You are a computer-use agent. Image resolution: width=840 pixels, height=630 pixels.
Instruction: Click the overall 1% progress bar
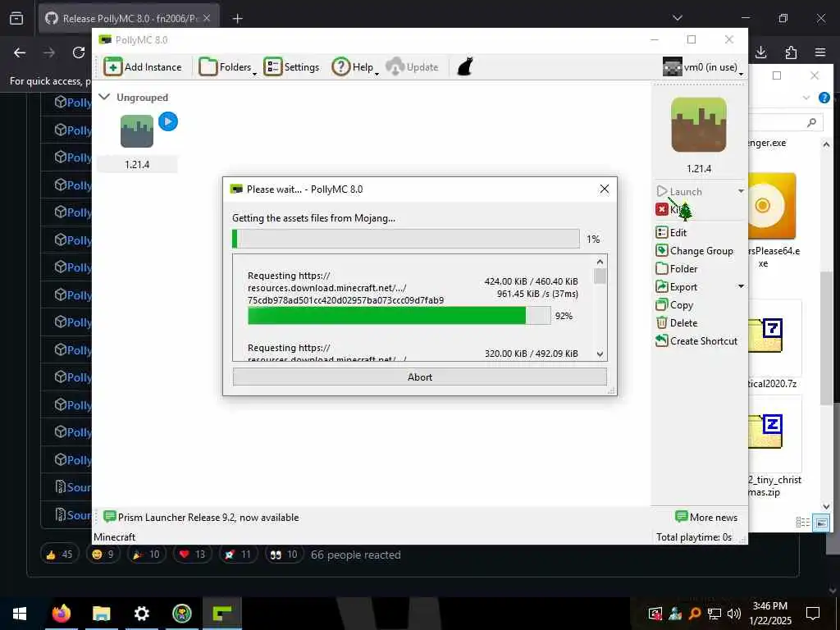[x=405, y=239]
